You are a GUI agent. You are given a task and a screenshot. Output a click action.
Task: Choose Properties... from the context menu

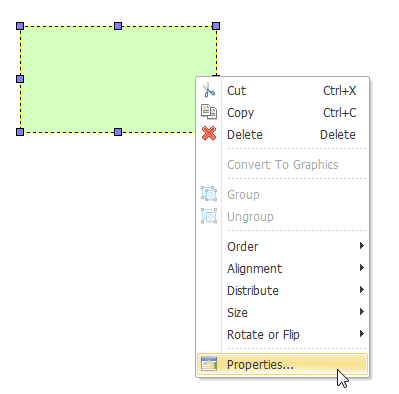tap(282, 364)
